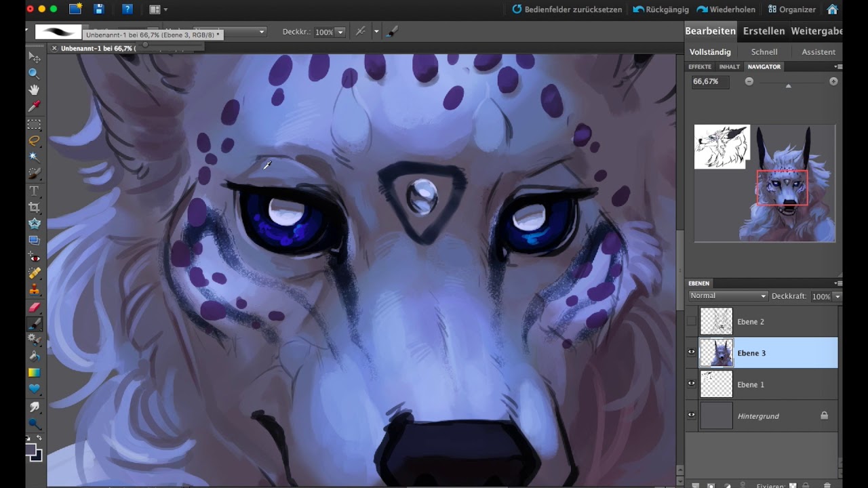Select the Eraser tool
The image size is (868, 488).
pos(34,308)
